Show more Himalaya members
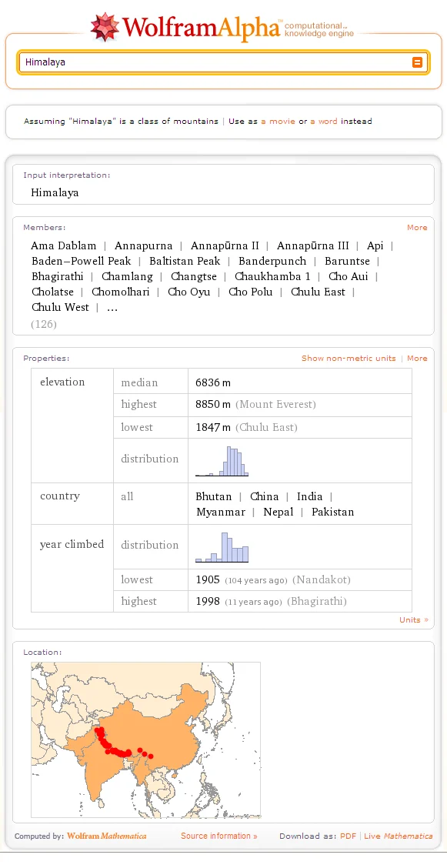The width and height of the screenshot is (447, 868). 417,228
